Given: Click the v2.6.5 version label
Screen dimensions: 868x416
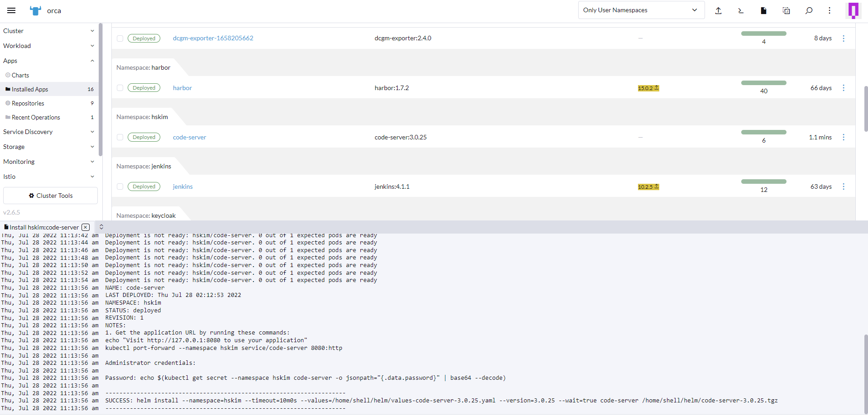Looking at the screenshot, I should point(12,212).
